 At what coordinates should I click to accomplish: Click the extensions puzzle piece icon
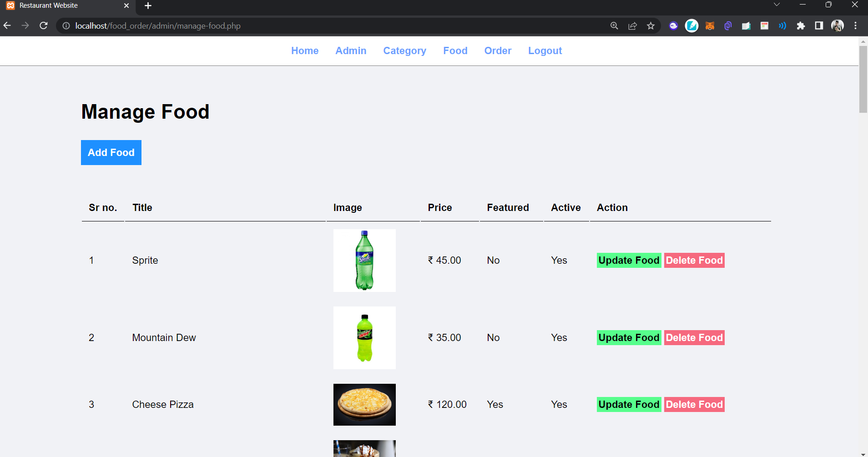[x=802, y=25]
